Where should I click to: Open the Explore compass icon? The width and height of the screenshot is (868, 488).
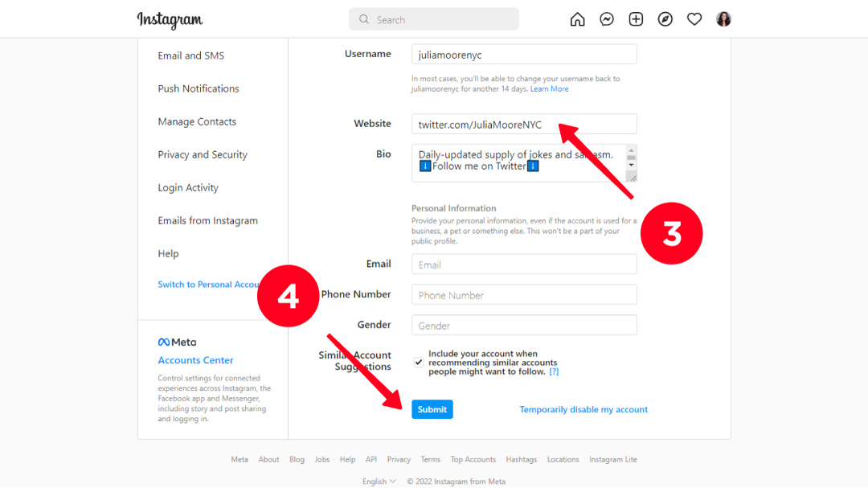pyautogui.click(x=665, y=19)
